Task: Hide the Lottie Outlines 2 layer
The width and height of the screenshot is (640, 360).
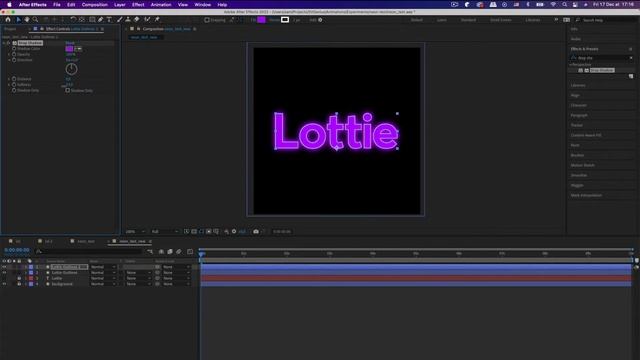Action: pyautogui.click(x=4, y=267)
